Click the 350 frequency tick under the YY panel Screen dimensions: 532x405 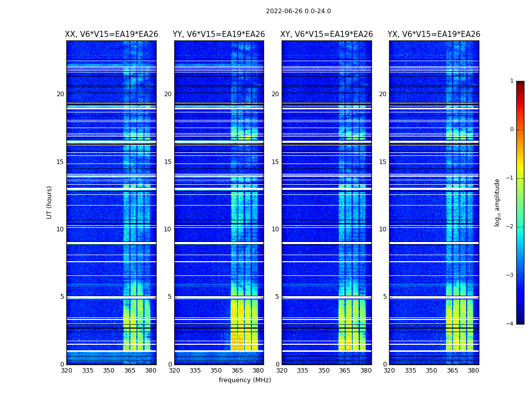[216, 371]
